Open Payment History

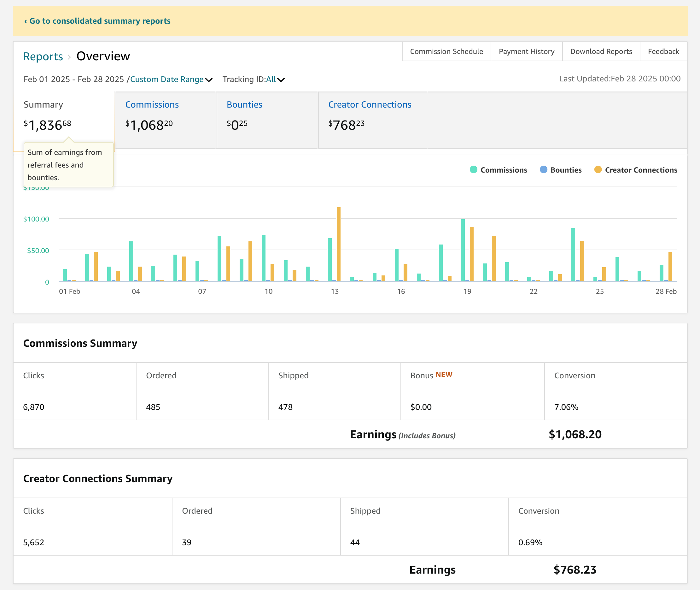(x=526, y=51)
